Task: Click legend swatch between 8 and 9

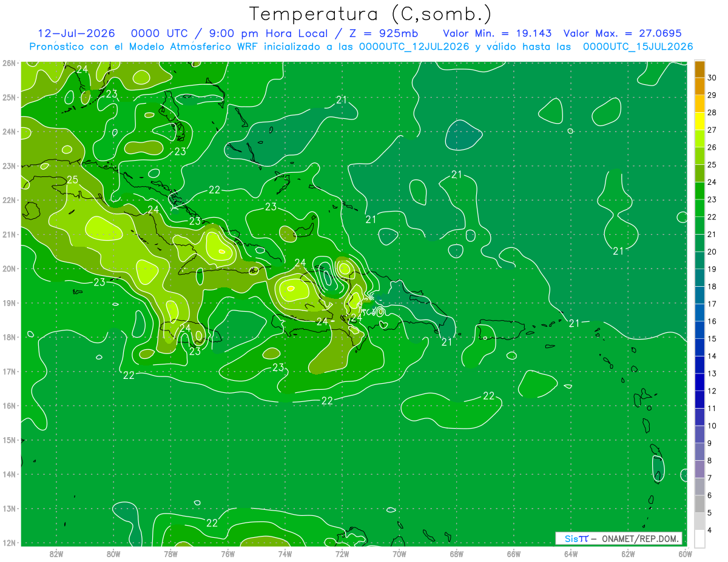Action: pyautogui.click(x=699, y=452)
